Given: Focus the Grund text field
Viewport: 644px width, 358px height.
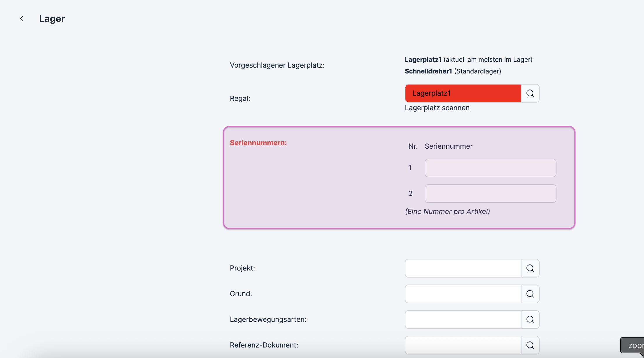Looking at the screenshot, I should pos(463,294).
